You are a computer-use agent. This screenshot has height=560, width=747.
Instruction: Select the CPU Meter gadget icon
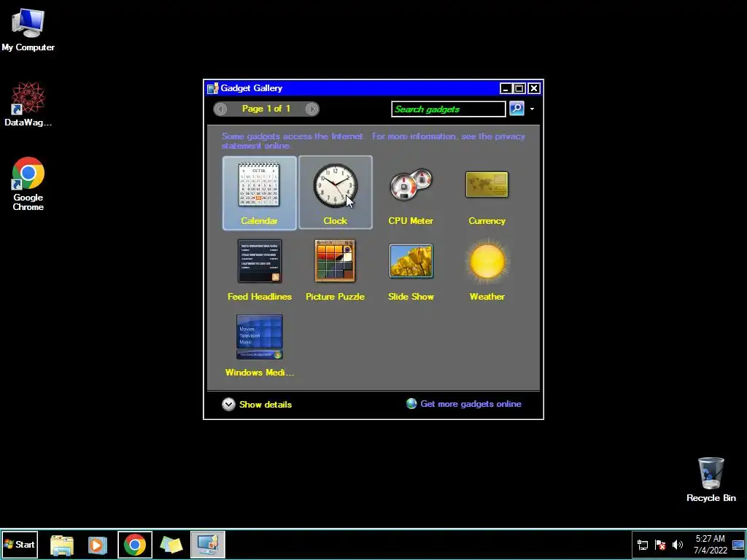[x=411, y=184]
